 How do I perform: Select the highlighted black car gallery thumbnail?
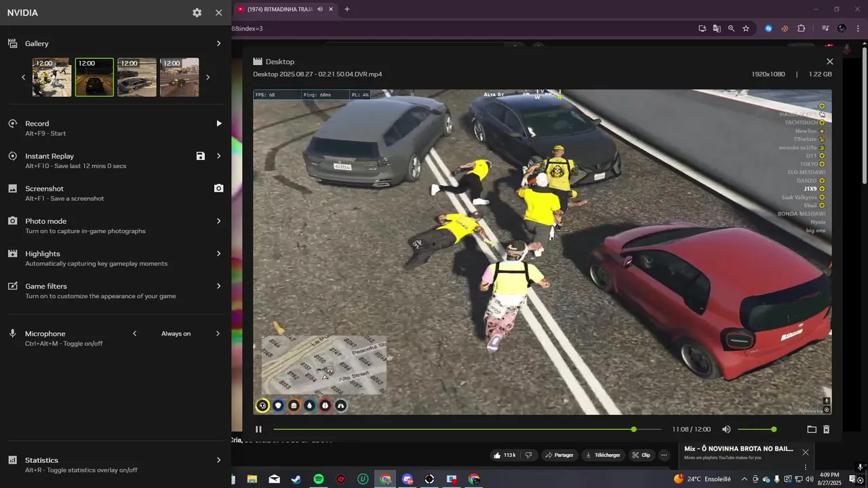[x=94, y=77]
